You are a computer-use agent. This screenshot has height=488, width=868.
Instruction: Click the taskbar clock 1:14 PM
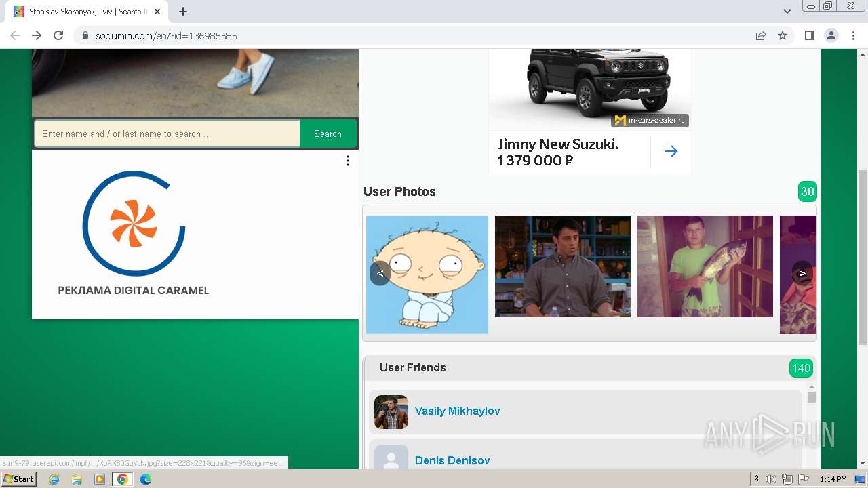coord(833,479)
